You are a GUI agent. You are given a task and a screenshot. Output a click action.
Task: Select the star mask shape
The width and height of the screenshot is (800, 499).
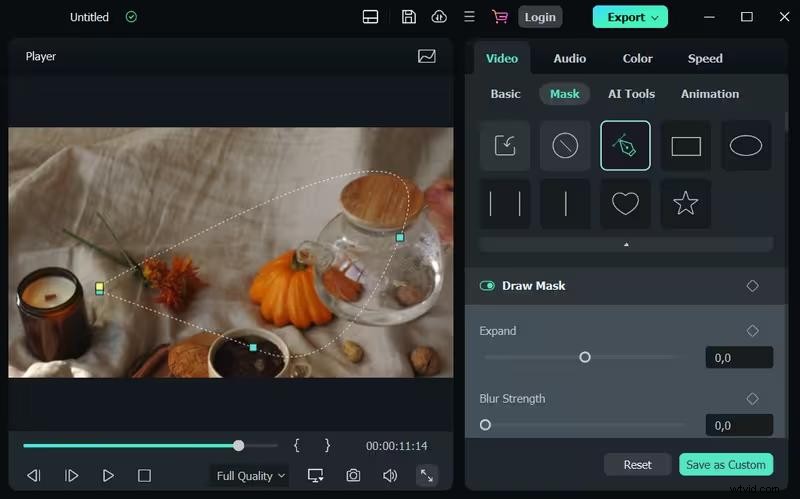point(686,204)
